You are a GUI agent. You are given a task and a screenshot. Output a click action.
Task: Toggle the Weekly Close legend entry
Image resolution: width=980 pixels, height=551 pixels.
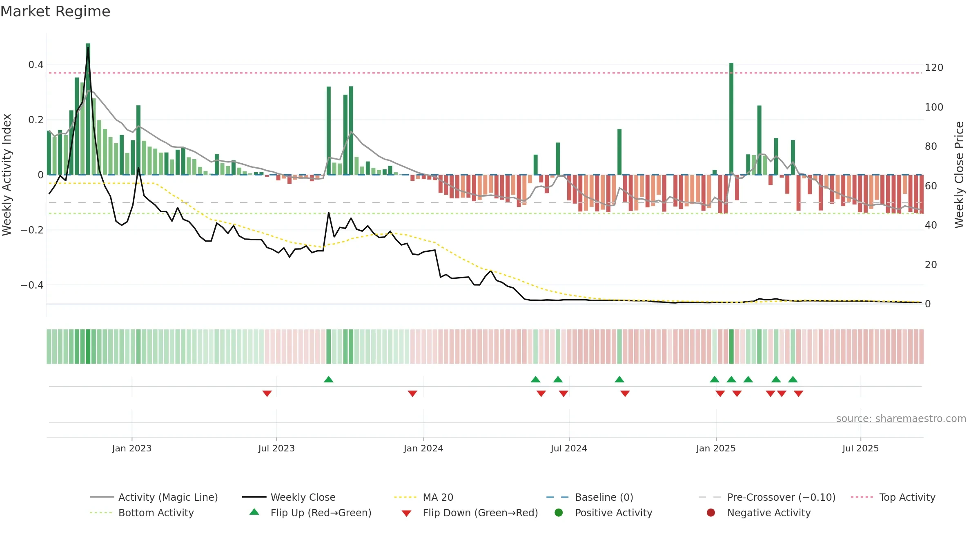coord(289,497)
